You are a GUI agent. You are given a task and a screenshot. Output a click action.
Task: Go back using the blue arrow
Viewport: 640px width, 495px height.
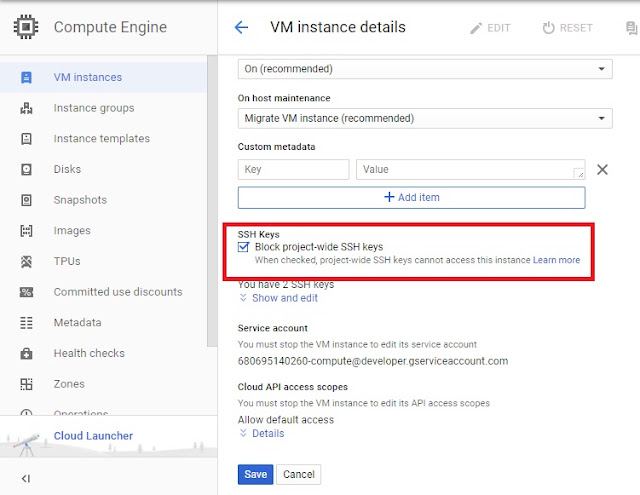point(241,27)
